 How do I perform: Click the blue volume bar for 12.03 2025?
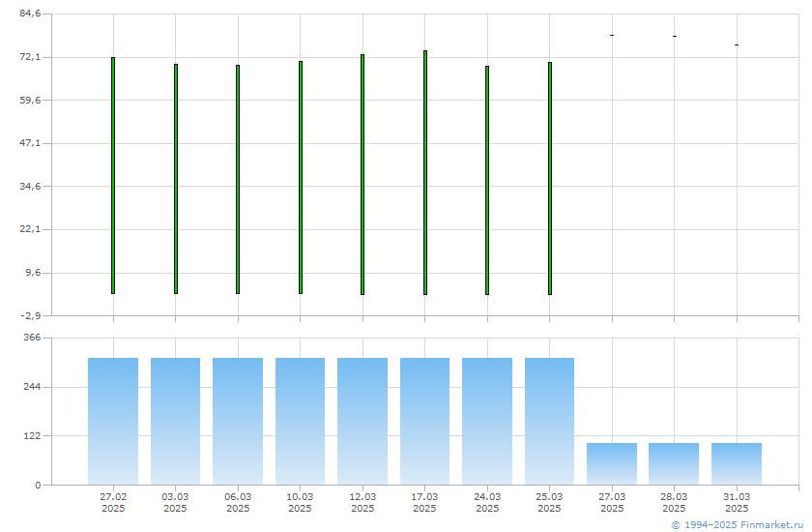[362, 421]
